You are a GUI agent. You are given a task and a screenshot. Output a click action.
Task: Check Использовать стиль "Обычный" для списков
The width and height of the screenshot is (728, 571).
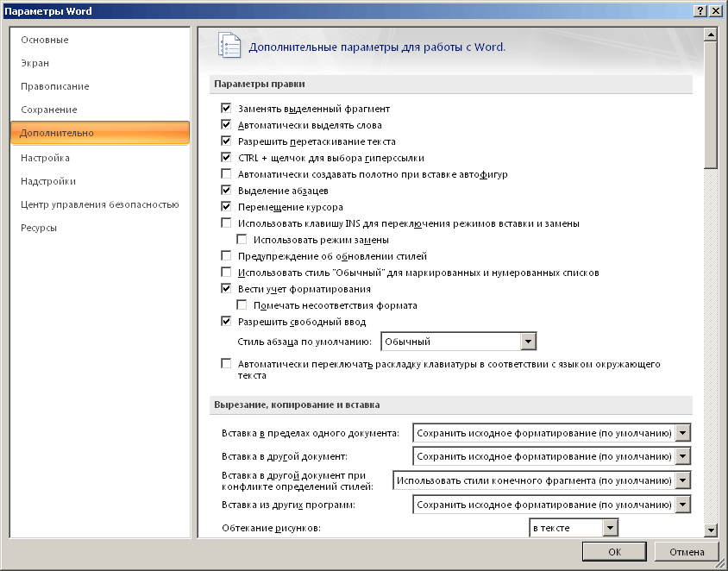226,273
